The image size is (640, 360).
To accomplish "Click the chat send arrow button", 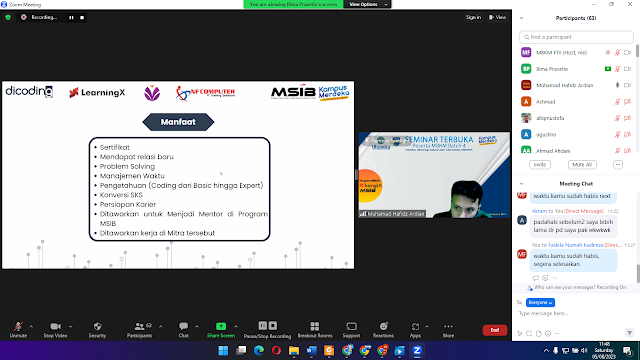I will pos(629,333).
